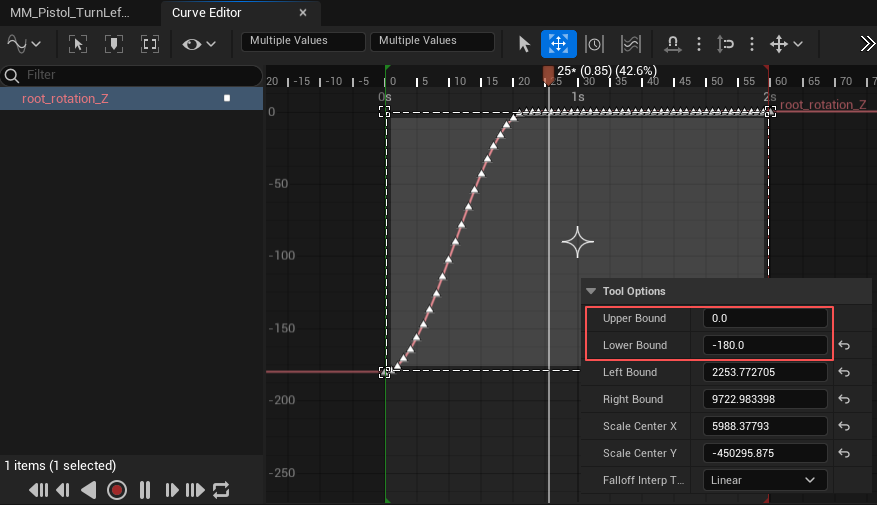
Task: Expand the toolbar overflow double-chevron
Action: [867, 44]
